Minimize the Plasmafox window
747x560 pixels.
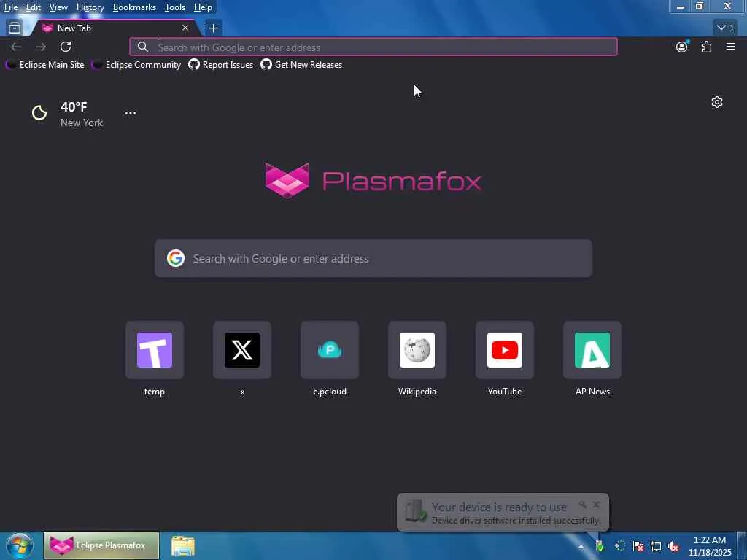pyautogui.click(x=681, y=7)
